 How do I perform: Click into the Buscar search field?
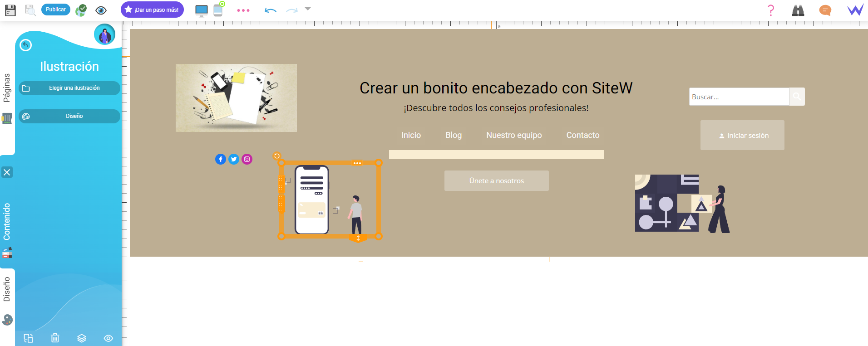(x=739, y=97)
